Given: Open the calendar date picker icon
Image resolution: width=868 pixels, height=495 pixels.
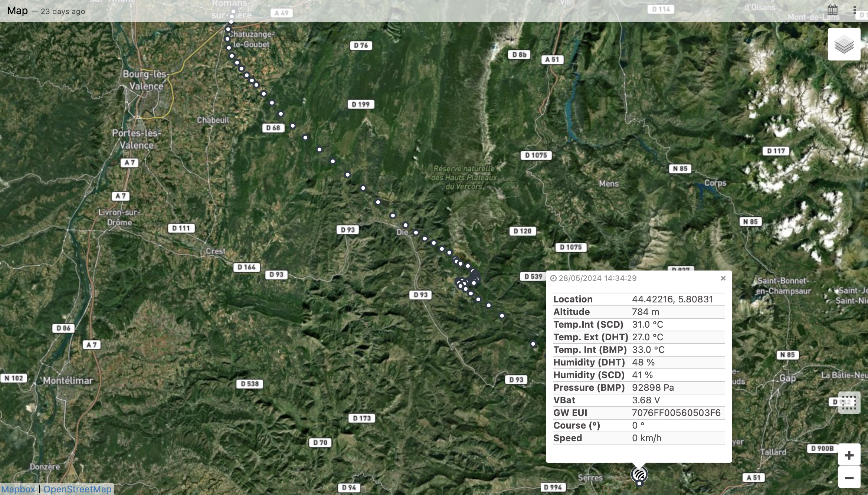Looking at the screenshot, I should (x=832, y=10).
